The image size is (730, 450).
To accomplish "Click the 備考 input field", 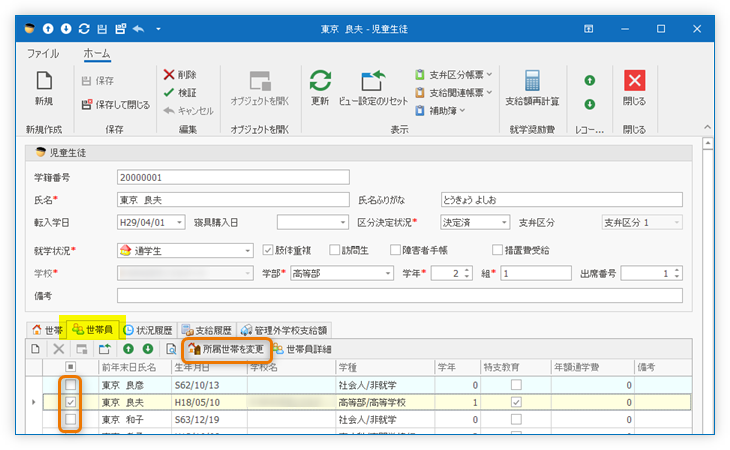I will (399, 296).
